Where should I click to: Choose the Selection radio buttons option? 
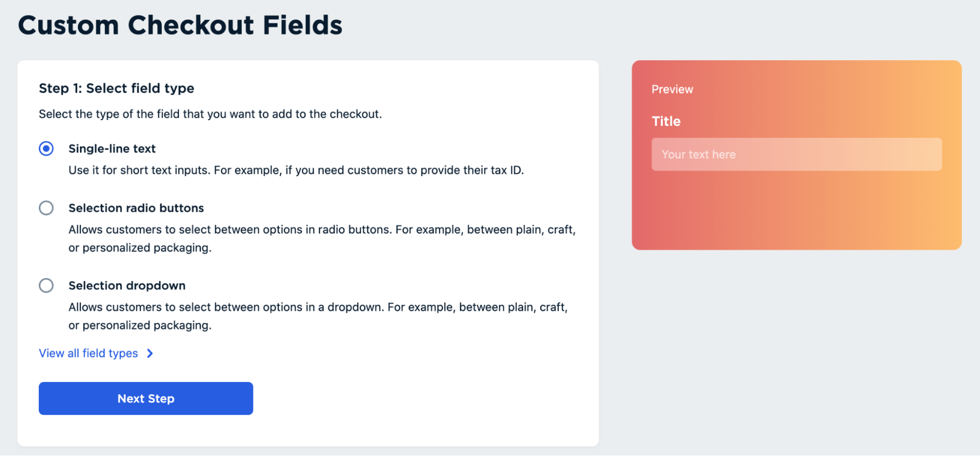click(x=46, y=208)
